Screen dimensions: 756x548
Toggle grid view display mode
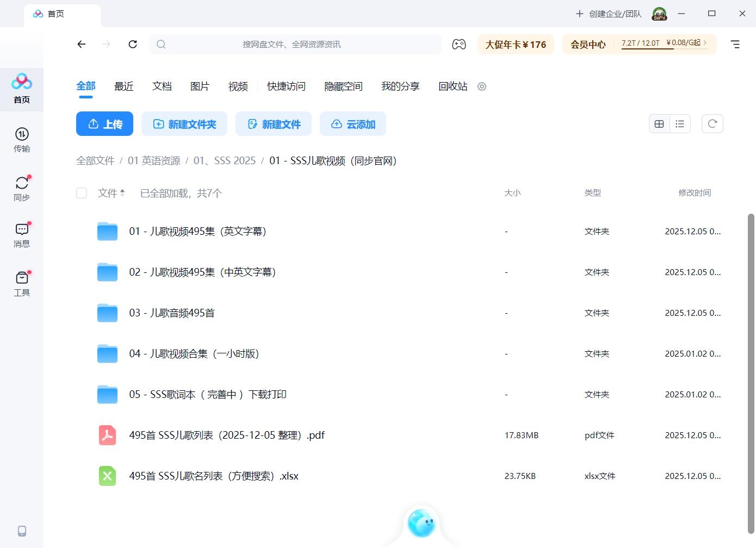pos(659,123)
